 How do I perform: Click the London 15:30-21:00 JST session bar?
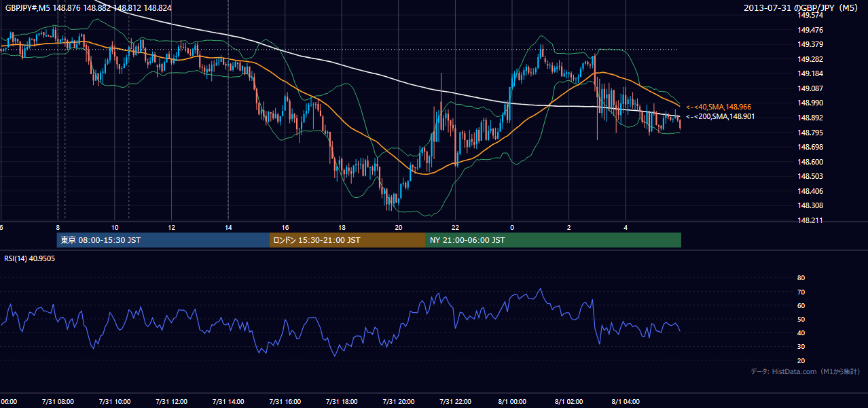tap(348, 240)
